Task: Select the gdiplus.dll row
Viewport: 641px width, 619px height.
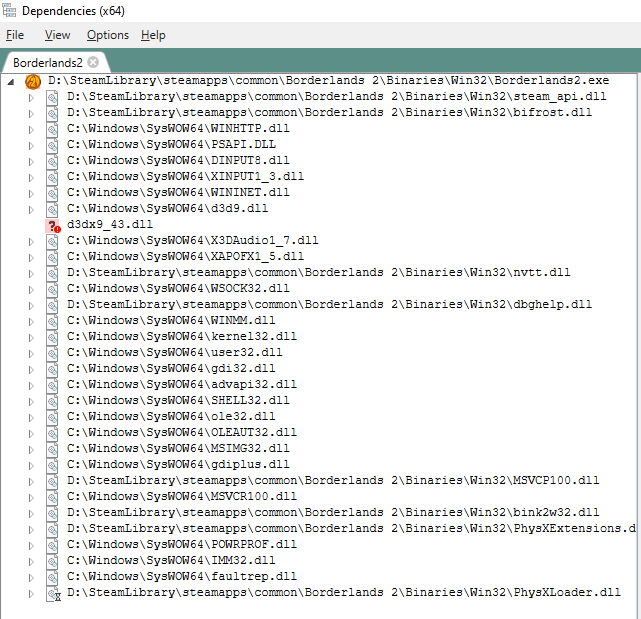Action: [178, 464]
